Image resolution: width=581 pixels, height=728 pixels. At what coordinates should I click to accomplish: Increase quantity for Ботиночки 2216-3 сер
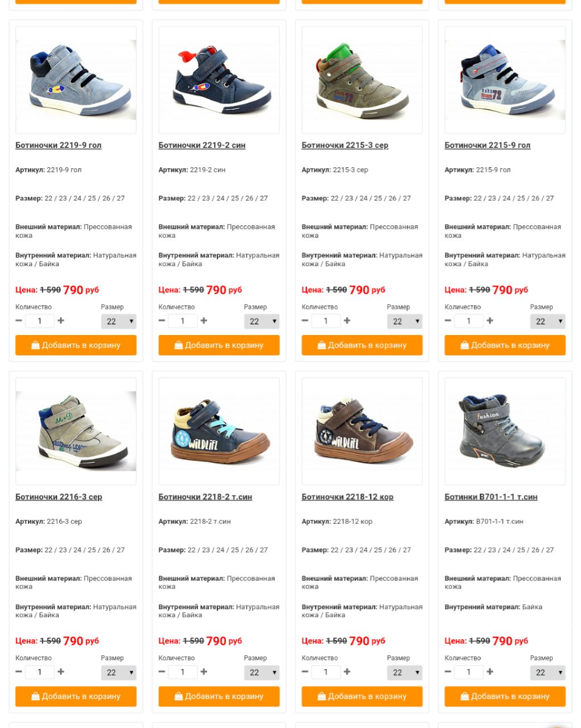[x=61, y=672]
